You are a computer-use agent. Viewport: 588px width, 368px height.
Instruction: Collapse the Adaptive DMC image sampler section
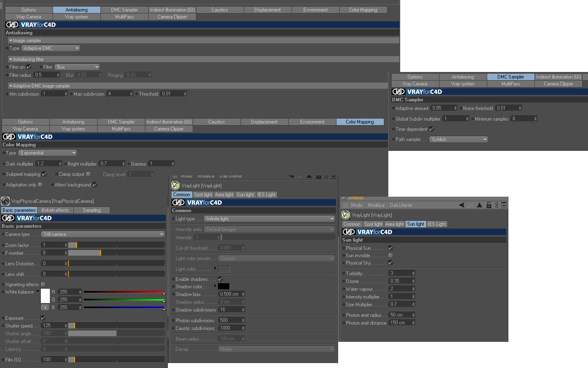tap(11, 86)
